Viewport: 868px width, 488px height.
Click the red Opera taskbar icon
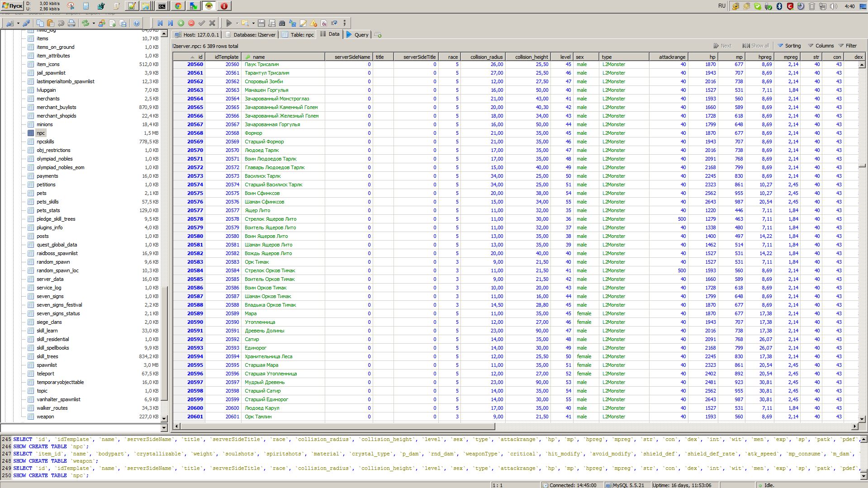tap(224, 6)
